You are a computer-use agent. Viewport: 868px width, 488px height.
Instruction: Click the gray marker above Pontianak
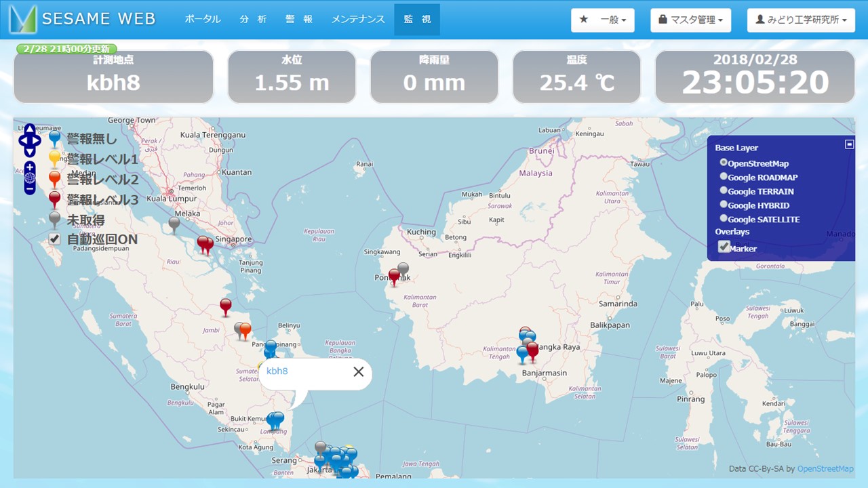coord(403,269)
